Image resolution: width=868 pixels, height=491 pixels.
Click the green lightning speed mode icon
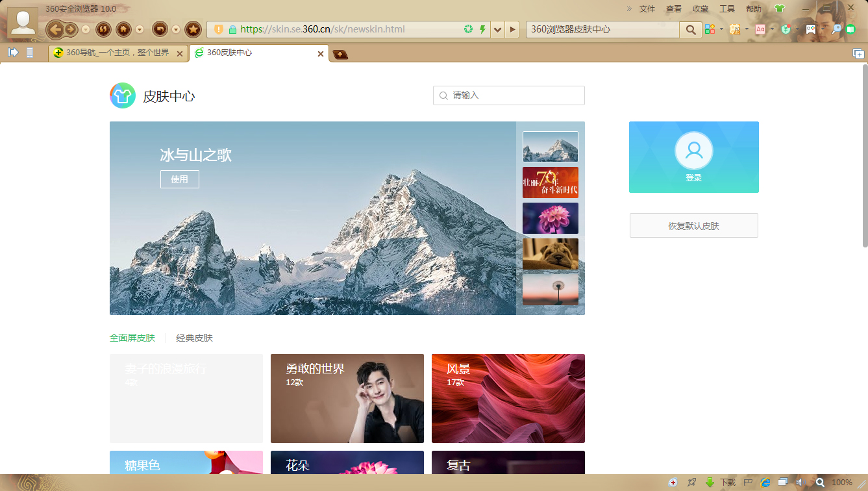[x=482, y=29]
